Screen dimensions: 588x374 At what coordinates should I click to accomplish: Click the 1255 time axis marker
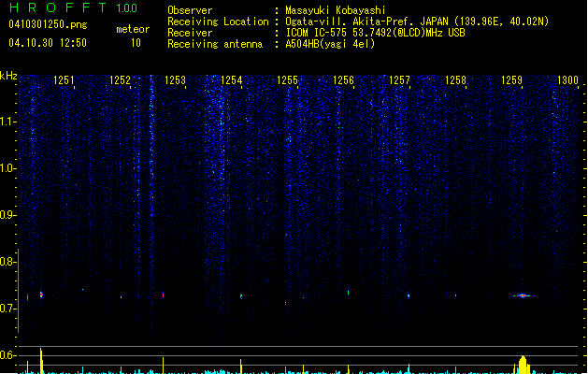pos(287,80)
